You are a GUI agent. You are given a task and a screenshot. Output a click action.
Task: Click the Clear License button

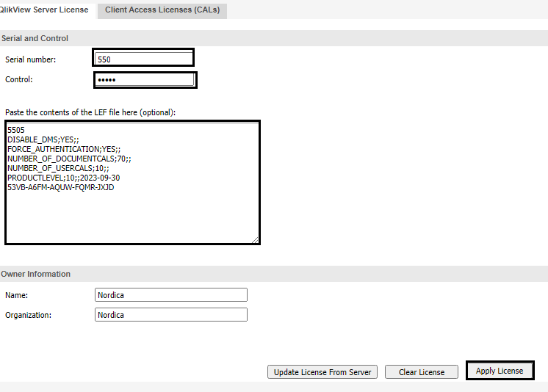point(422,372)
